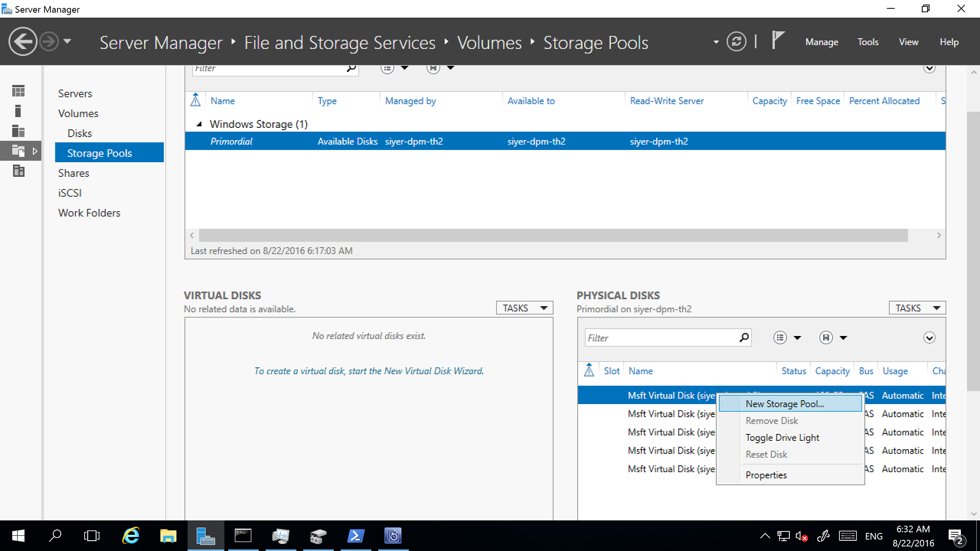Expand the Windows Storage group chevron

tap(198, 124)
